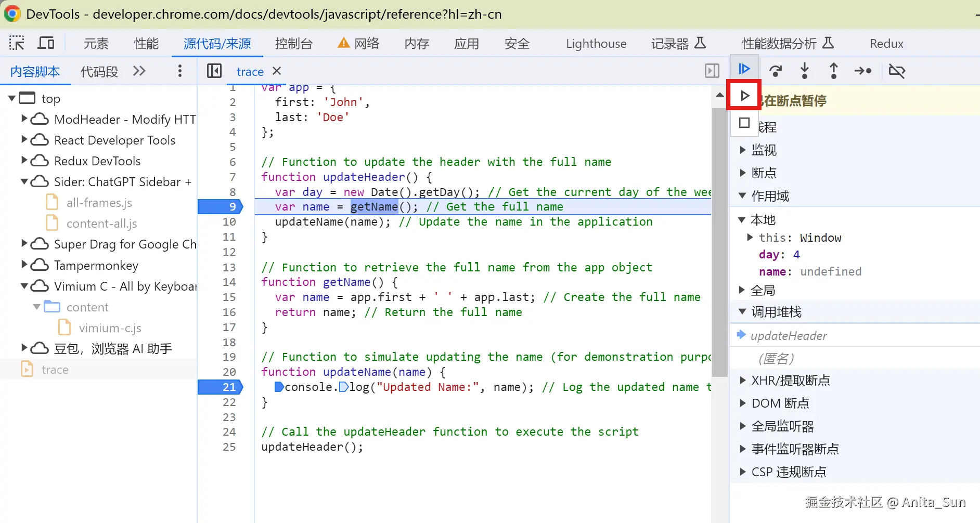The width and height of the screenshot is (980, 523).
Task: Expand React Developer Tools node
Action: point(24,140)
